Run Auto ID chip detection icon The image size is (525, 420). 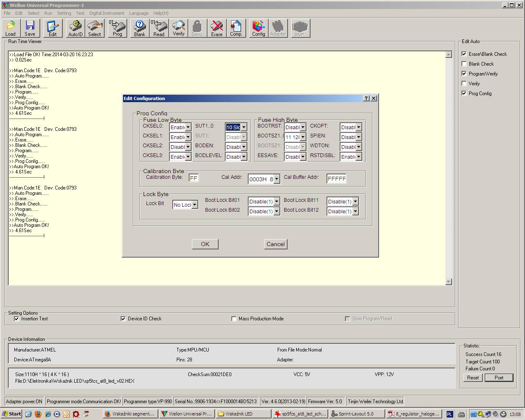pos(75,28)
